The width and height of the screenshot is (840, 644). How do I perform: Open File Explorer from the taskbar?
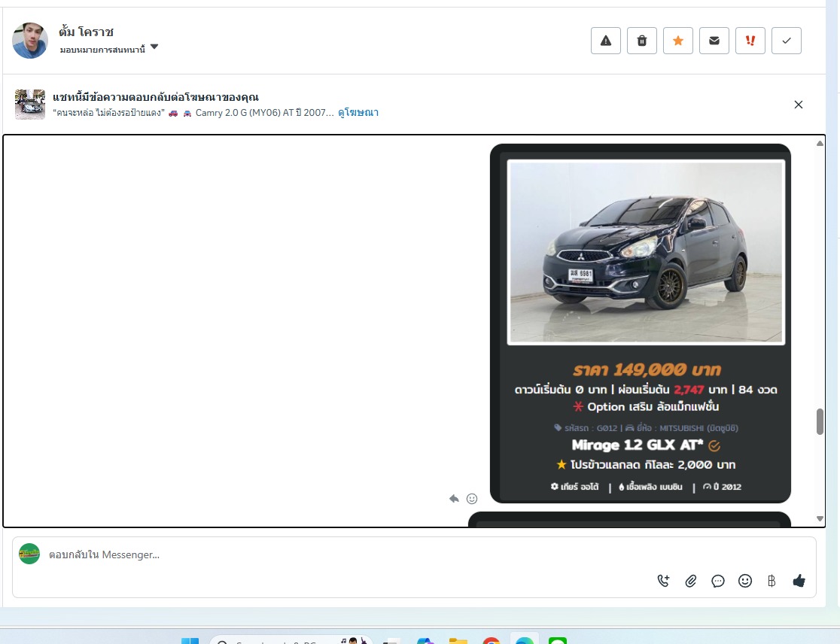pos(458,641)
